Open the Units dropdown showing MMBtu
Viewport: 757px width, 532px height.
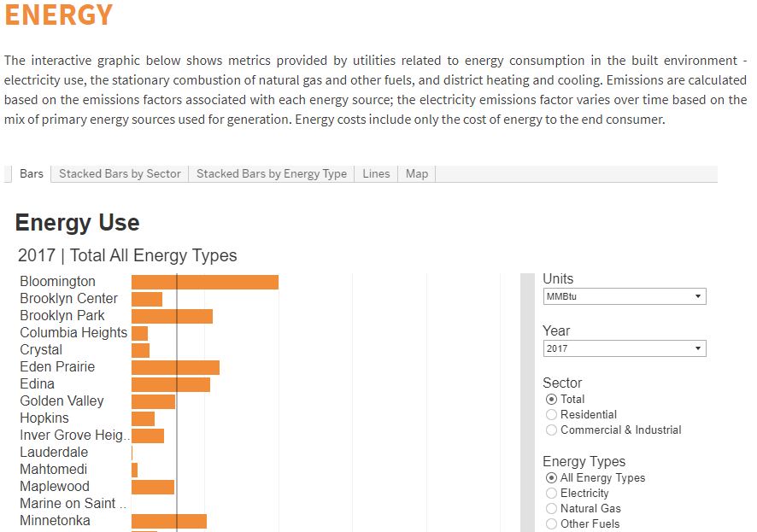pos(625,296)
